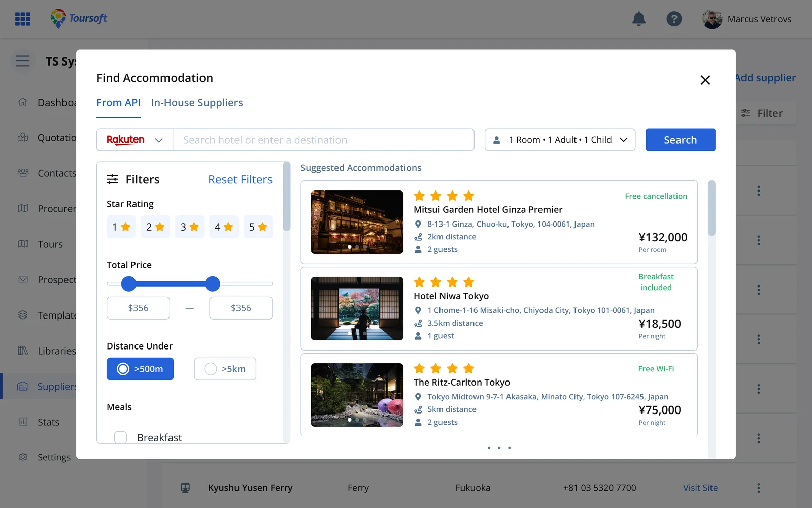The width and height of the screenshot is (812, 508).
Task: Click the minimum price $356 field
Action: (138, 308)
